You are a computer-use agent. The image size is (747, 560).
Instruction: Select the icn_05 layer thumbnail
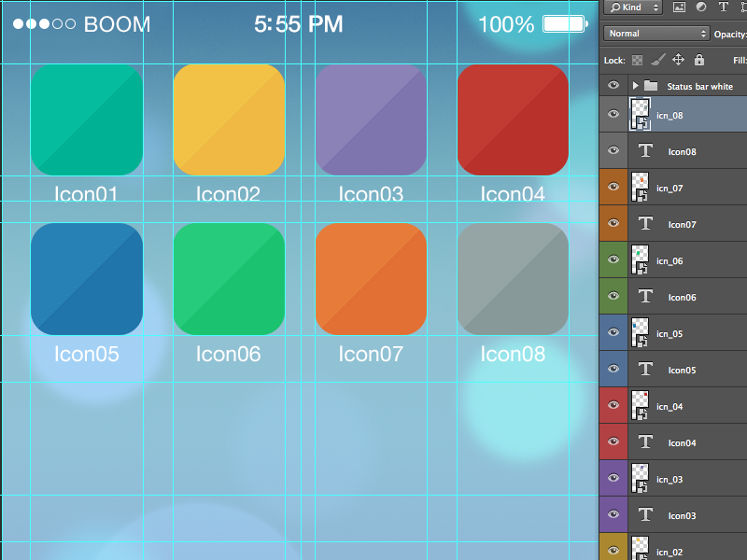tap(640, 333)
